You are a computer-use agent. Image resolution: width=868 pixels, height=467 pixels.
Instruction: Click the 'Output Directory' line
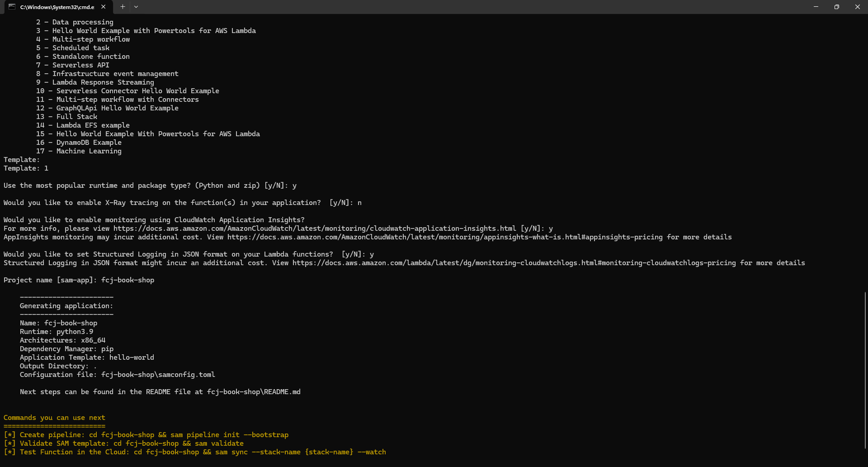tap(58, 366)
